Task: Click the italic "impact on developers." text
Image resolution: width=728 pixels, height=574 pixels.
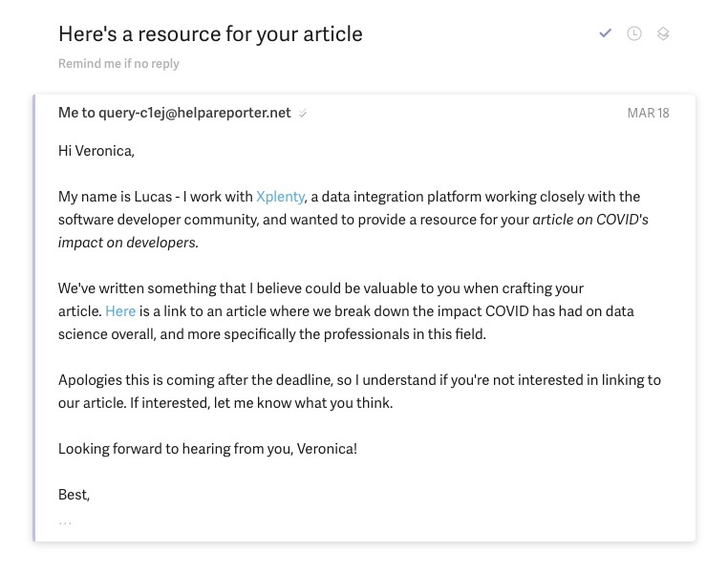Action: [128, 243]
